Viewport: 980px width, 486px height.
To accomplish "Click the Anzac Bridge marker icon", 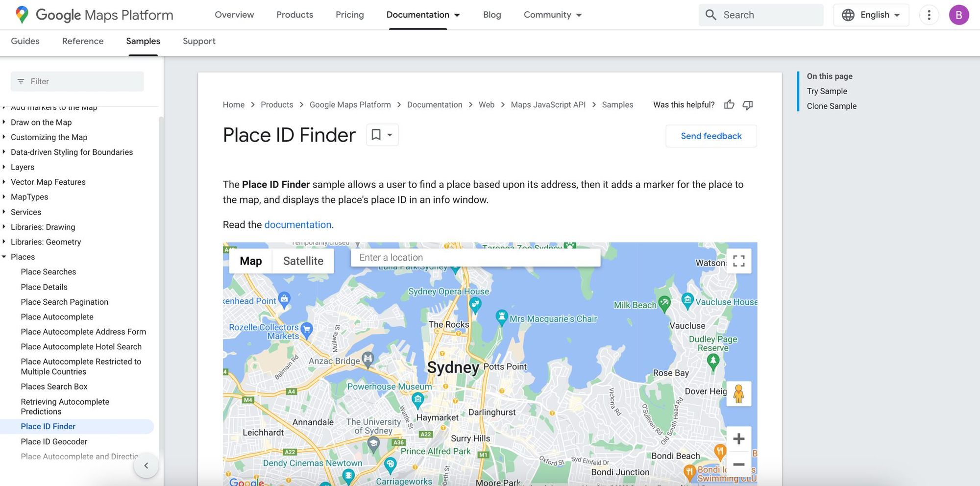I will (368, 360).
